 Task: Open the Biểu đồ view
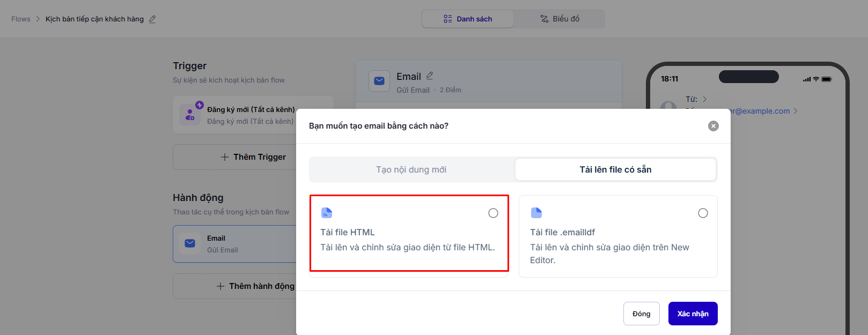point(560,19)
